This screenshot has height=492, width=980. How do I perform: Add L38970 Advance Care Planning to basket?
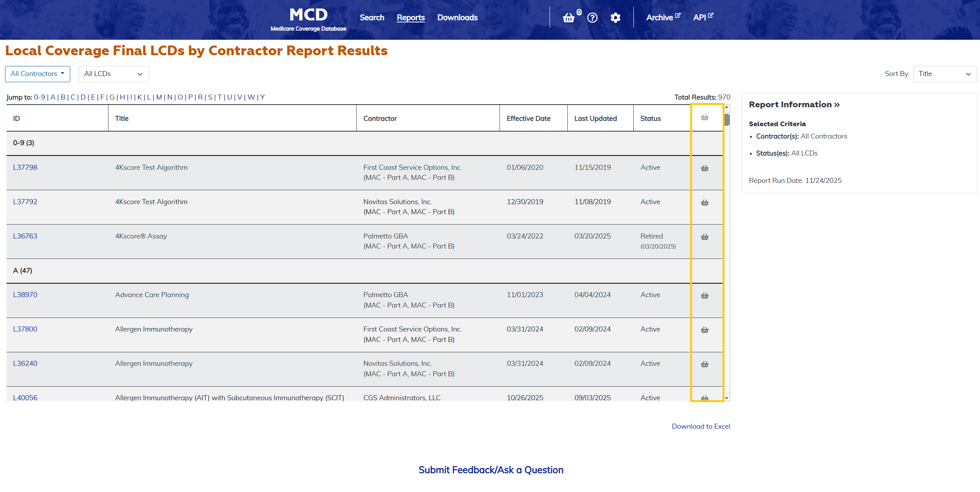(704, 296)
